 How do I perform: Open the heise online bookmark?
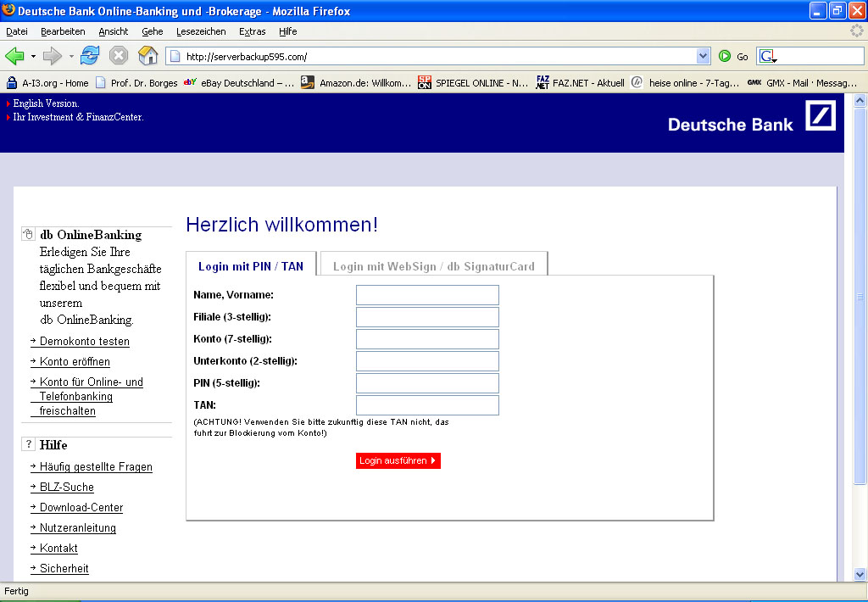685,83
